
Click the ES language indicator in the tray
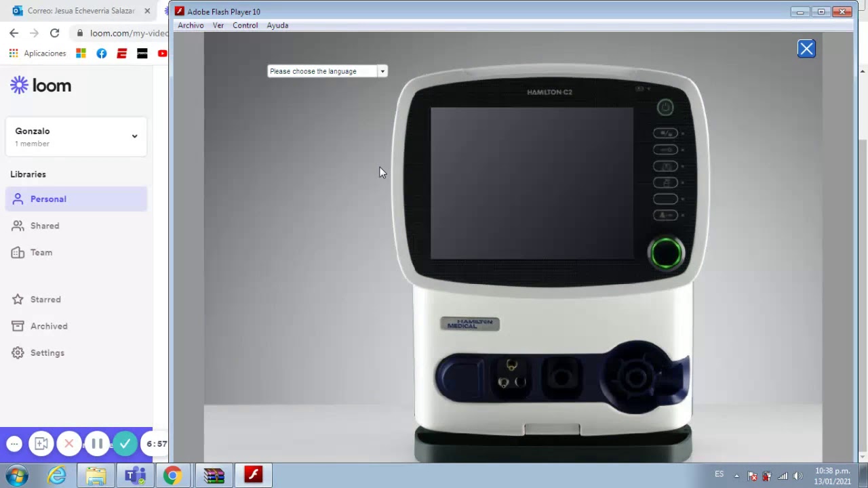[719, 474]
